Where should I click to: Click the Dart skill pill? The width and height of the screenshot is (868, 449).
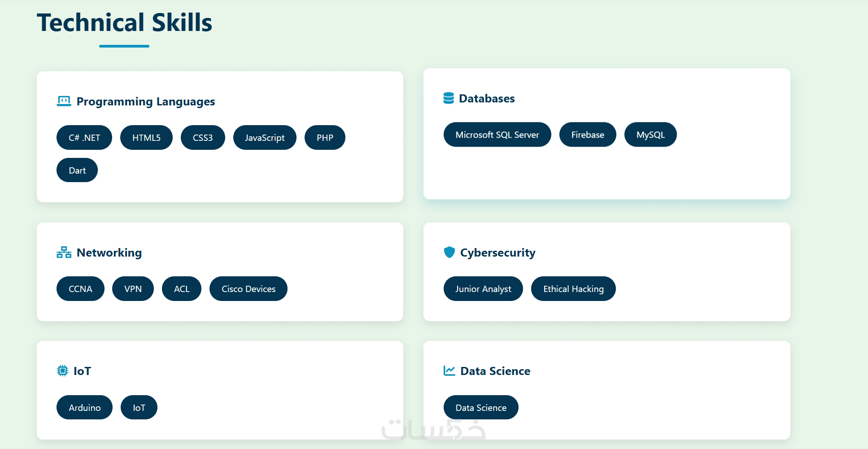point(77,170)
